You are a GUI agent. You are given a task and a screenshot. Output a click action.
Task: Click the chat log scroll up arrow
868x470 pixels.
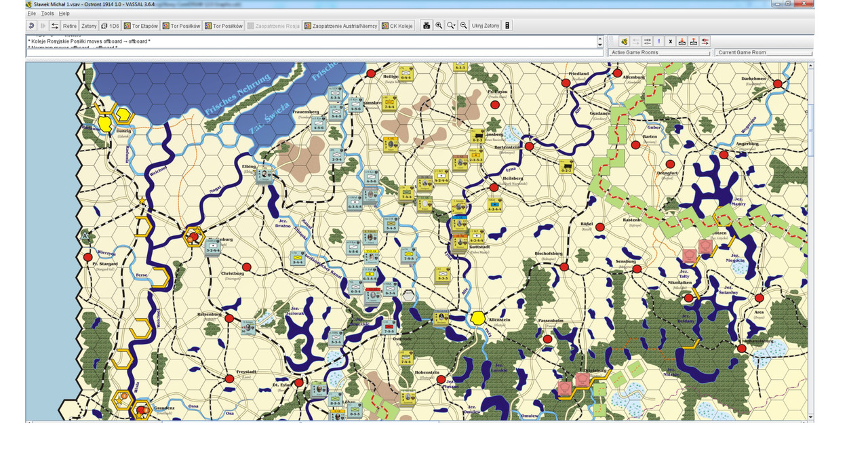pyautogui.click(x=599, y=39)
